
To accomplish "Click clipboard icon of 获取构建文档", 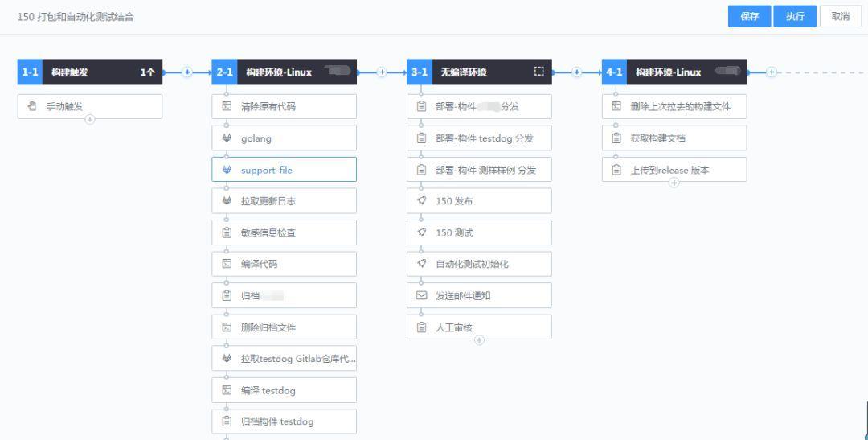I will tap(616, 138).
